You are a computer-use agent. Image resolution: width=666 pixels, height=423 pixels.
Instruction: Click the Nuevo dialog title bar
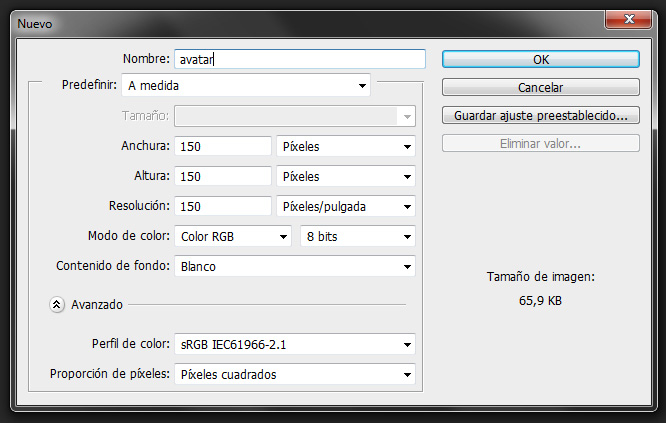pyautogui.click(x=300, y=15)
